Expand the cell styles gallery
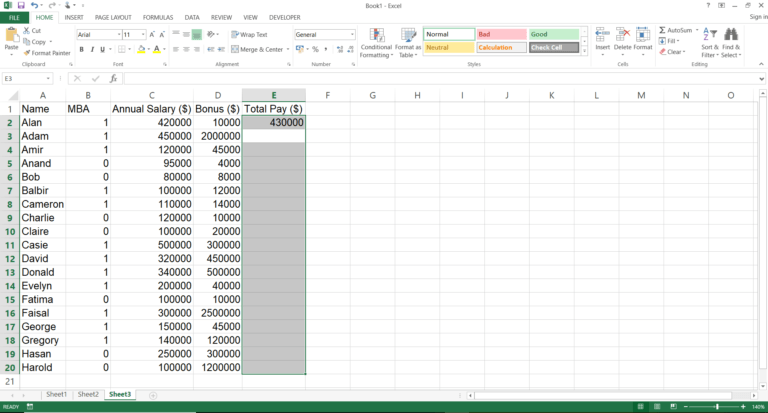The height and width of the screenshot is (413, 768). coord(584,51)
